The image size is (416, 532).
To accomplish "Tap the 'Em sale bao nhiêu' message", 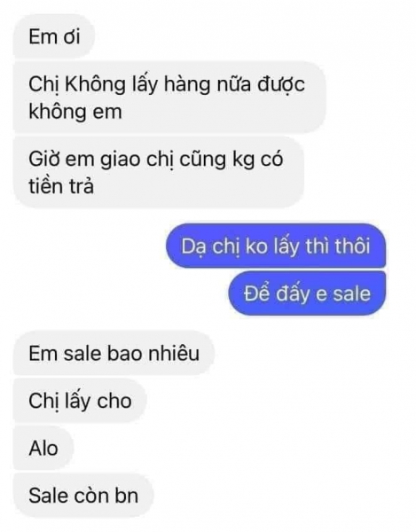I will coord(114,353).
